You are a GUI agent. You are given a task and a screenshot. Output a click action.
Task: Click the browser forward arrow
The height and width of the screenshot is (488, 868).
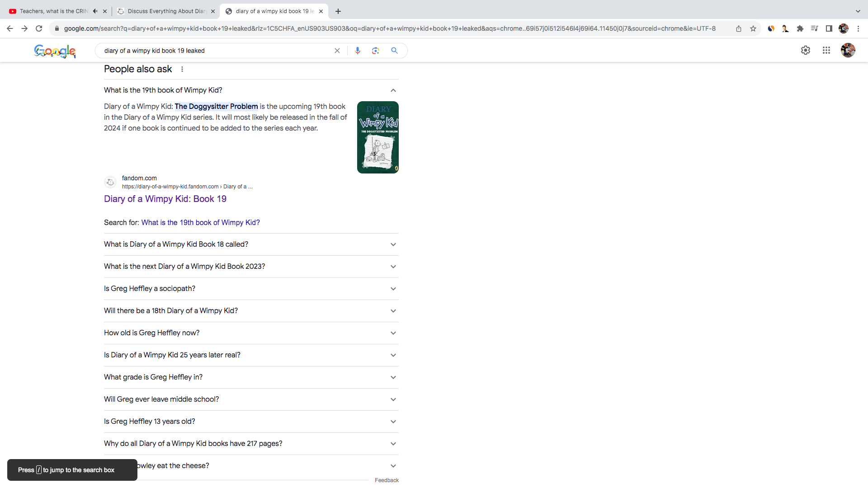point(24,28)
